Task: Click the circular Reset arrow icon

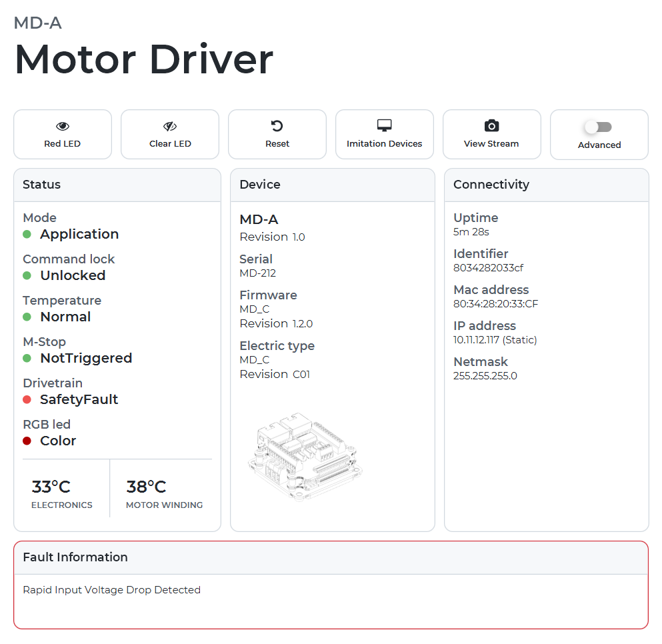Action: coord(277,125)
